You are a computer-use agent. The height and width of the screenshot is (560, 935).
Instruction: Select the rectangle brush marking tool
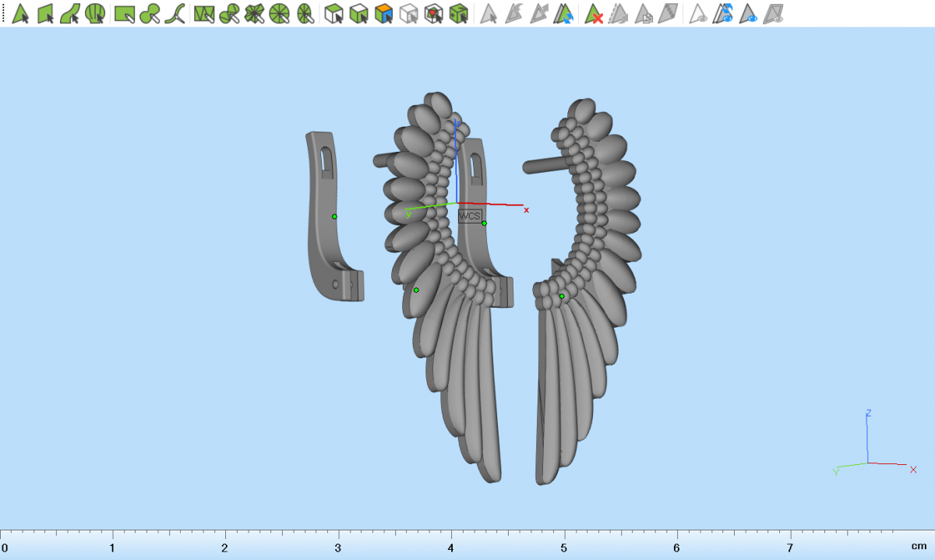[125, 13]
